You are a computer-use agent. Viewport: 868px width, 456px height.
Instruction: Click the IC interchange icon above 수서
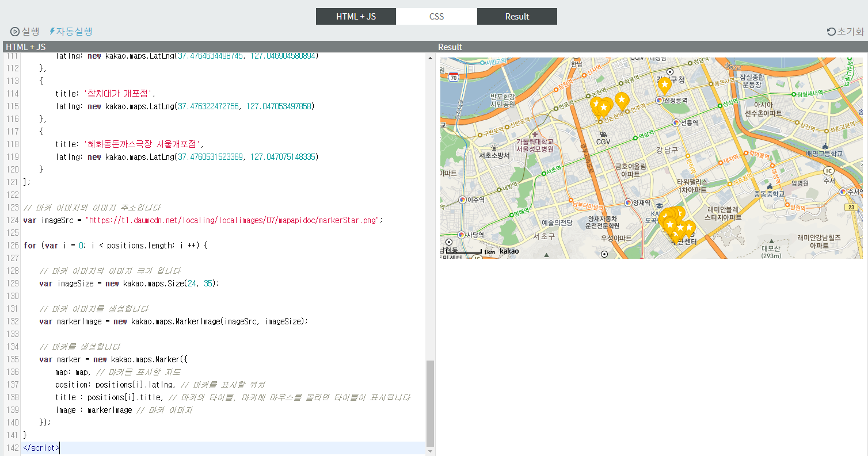[829, 170]
